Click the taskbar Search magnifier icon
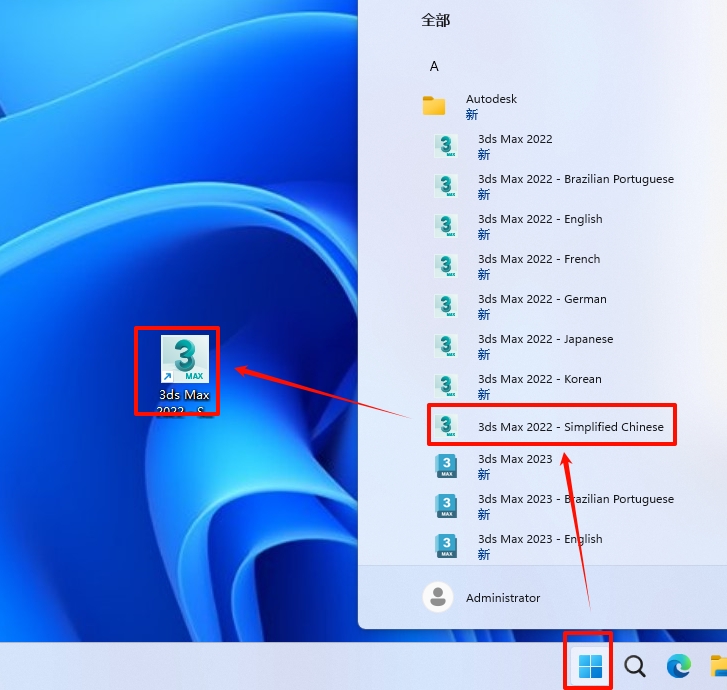This screenshot has height=690, width=727. (x=635, y=666)
